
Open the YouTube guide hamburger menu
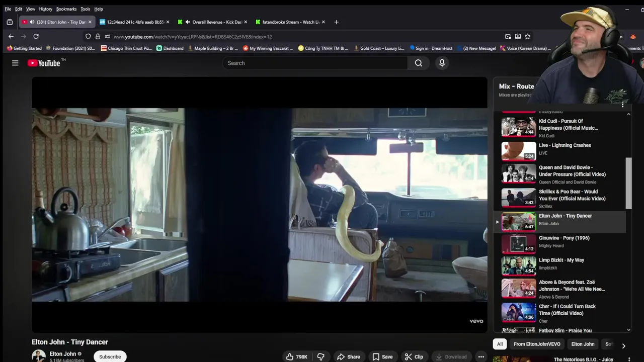[x=15, y=63]
